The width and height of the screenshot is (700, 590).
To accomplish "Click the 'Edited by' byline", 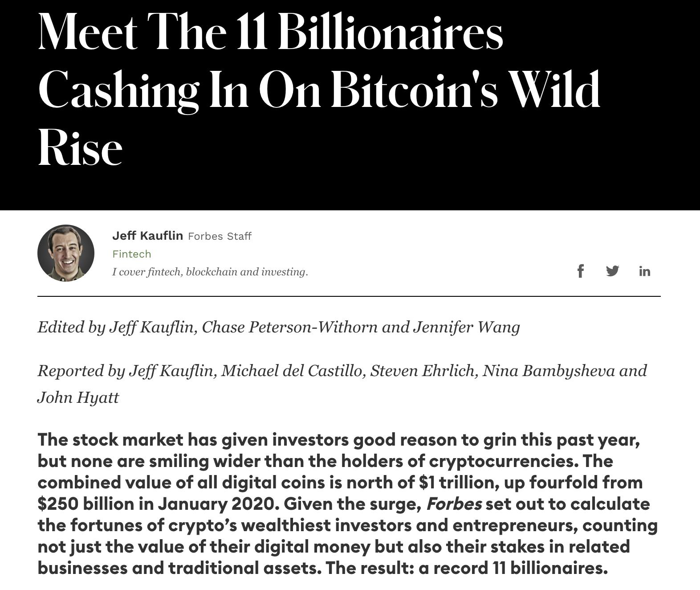I will point(280,327).
